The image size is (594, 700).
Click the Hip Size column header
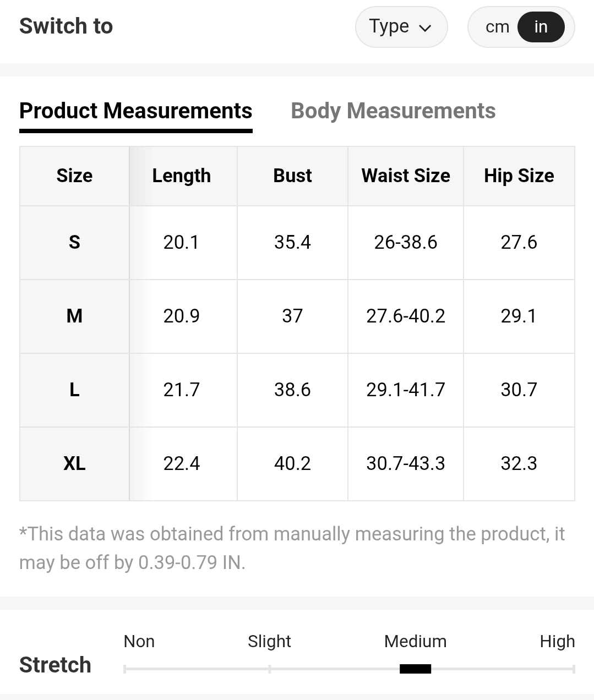[519, 176]
